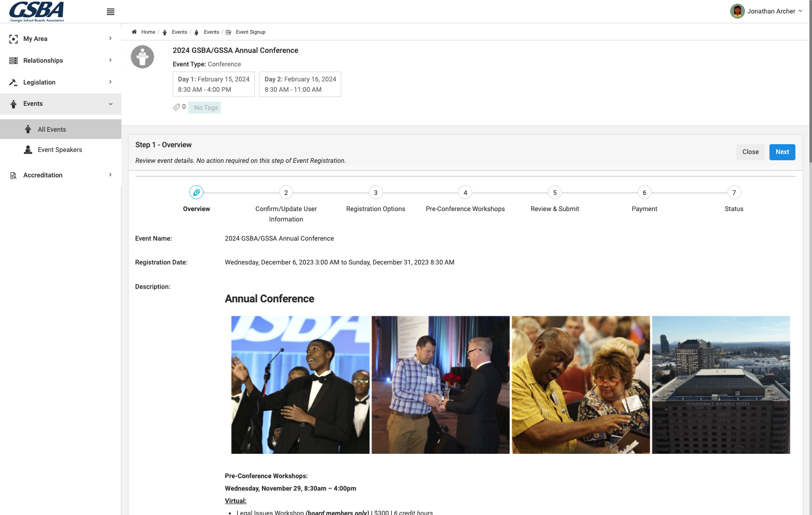Screen dimensions: 812x515
Task: Go to the Home breadcrumb link
Action: pyautogui.click(x=148, y=32)
